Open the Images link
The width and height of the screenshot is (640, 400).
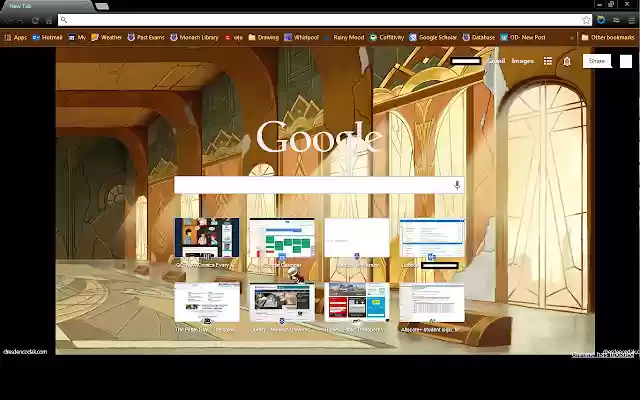[522, 61]
